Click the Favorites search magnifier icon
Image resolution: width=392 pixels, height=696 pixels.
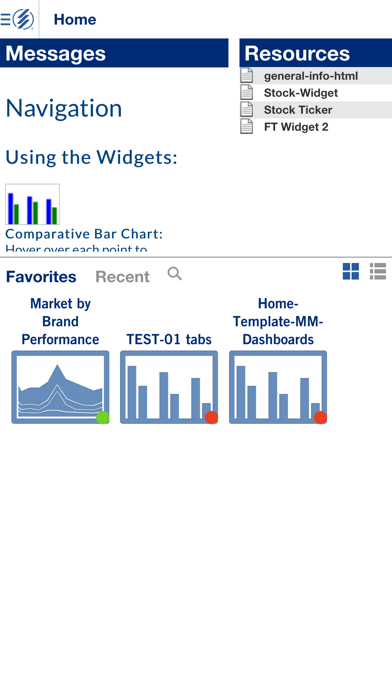point(174,274)
